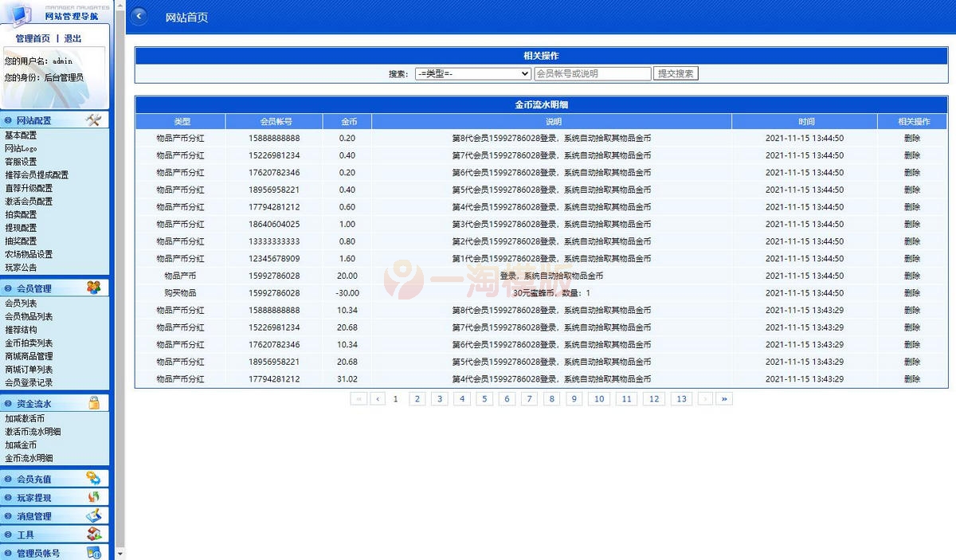This screenshot has height=560, width=956.
Task: Open 农场物品设置 menu item
Action: [x=29, y=254]
